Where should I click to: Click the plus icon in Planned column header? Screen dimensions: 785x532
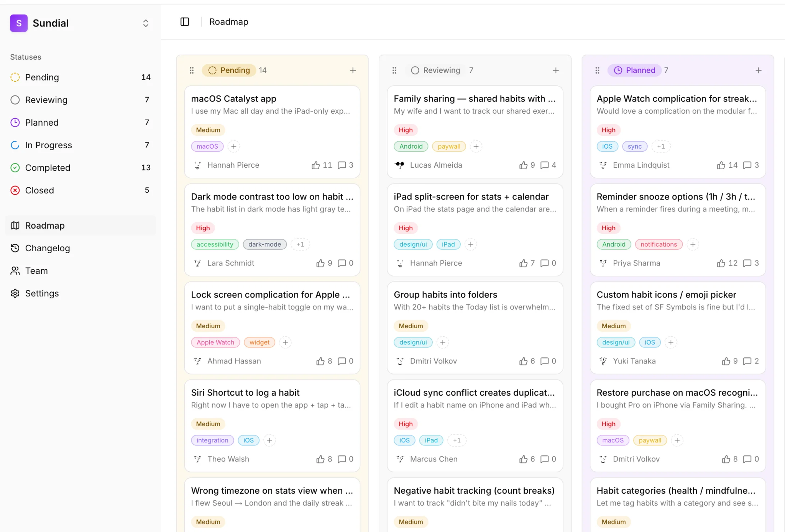[759, 70]
